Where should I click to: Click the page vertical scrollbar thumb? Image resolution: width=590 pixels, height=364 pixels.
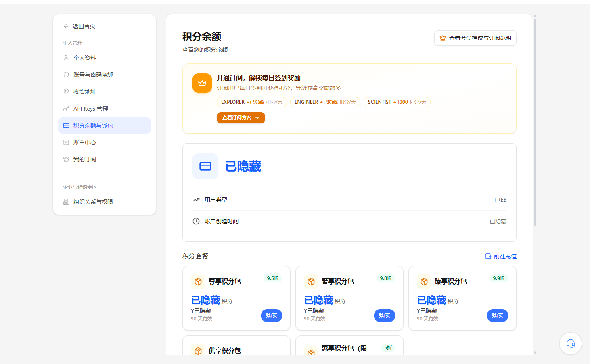click(535, 122)
